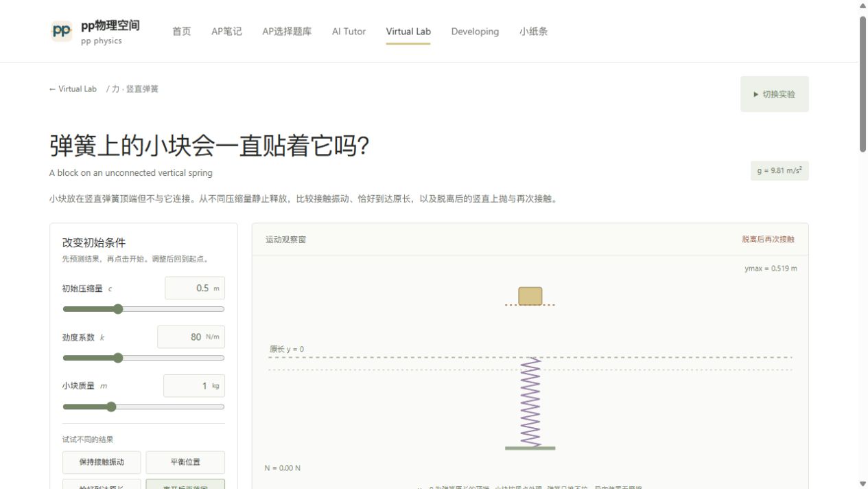Viewport: 868px width, 489px height.
Task: Open the 首页 navigation tab
Action: 182,32
